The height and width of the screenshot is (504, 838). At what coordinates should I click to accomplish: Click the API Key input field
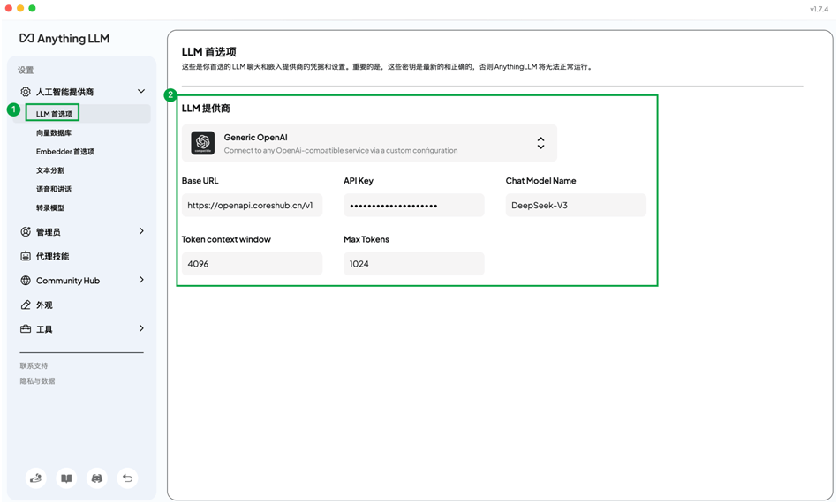click(414, 206)
